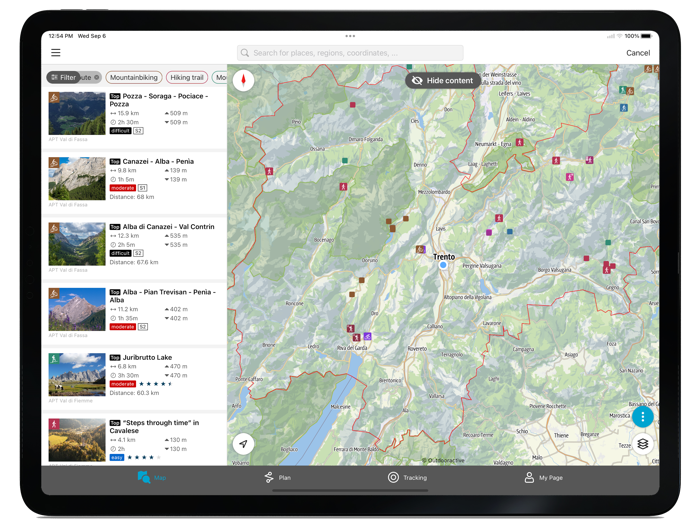Screen dimensions: 700x525
Task: Tap the Trento city label on map
Action: click(x=444, y=257)
